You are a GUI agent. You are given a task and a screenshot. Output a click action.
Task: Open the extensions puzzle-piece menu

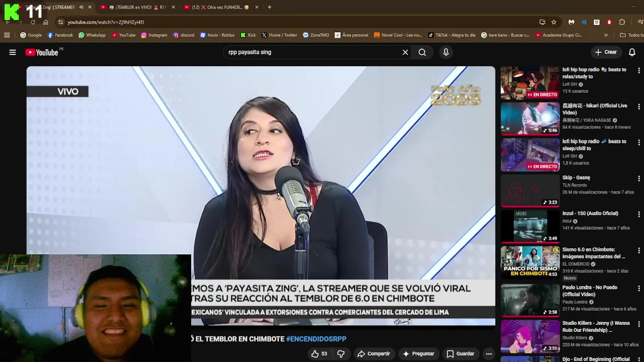tap(622, 22)
